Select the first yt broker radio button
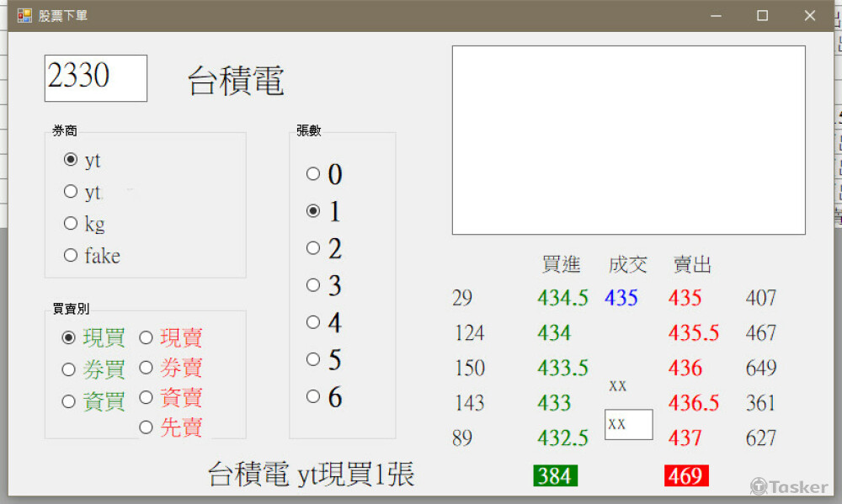The image size is (842, 504). pyautogui.click(x=71, y=159)
